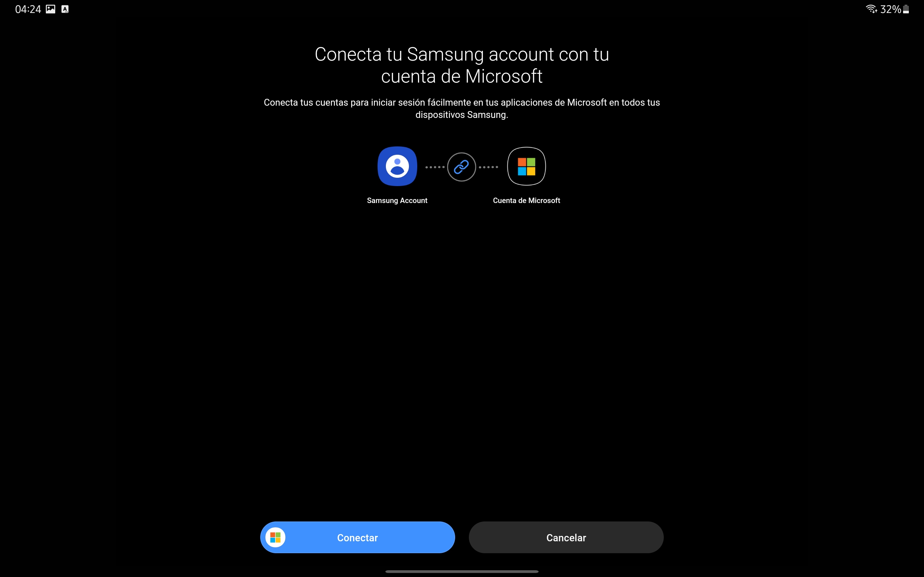
Task: Click the Conectar button
Action: pos(357,537)
